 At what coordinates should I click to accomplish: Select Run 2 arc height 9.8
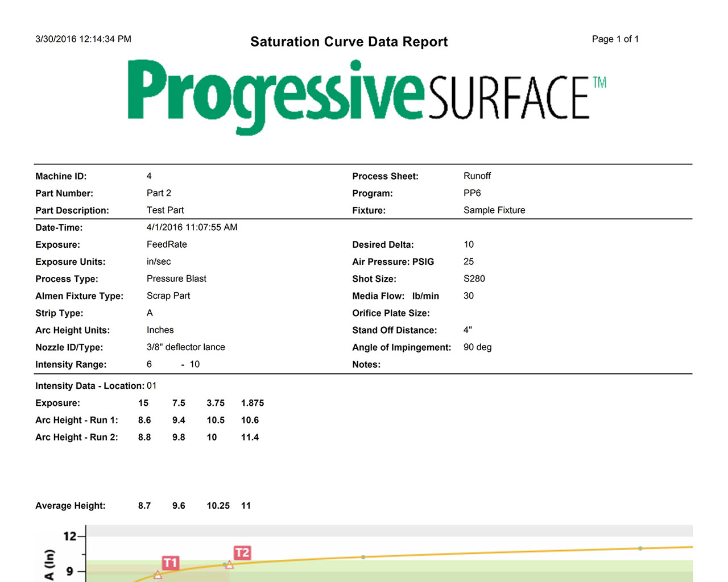pos(179,437)
